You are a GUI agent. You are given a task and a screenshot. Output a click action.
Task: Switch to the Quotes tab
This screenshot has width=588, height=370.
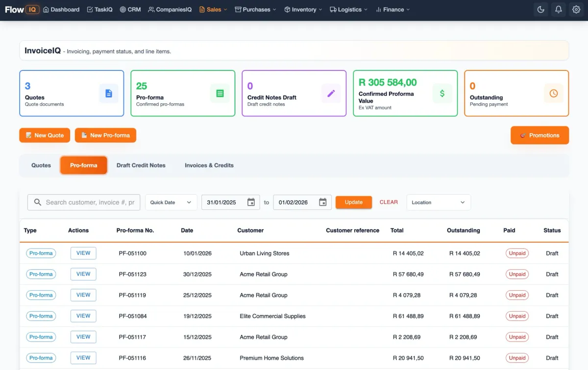(x=41, y=165)
